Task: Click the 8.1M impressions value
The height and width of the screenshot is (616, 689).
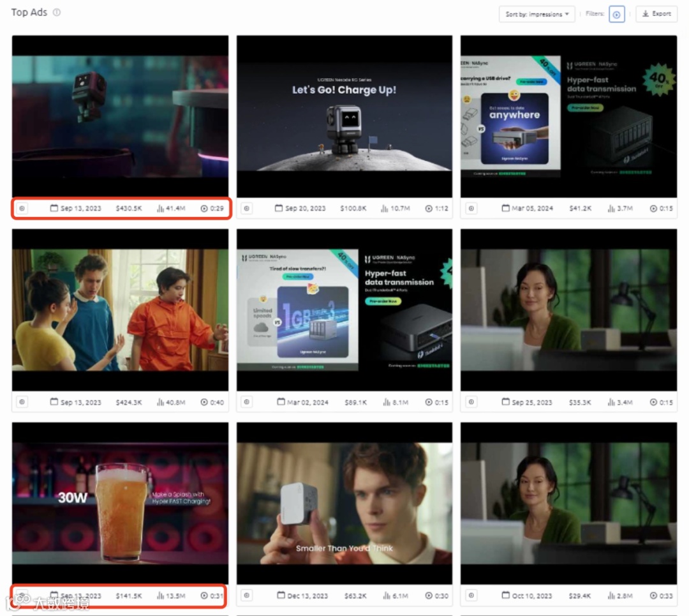Action: [400, 402]
